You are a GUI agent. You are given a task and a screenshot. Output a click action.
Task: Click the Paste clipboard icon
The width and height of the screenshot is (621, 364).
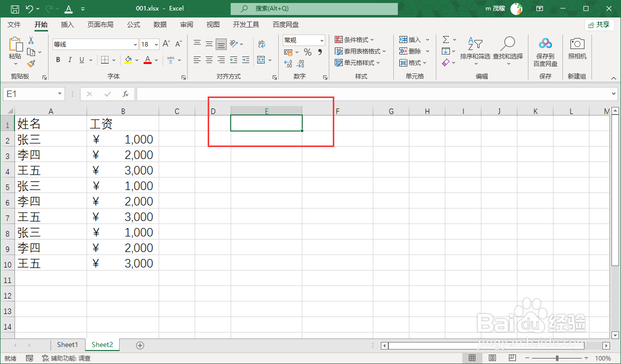click(x=16, y=44)
